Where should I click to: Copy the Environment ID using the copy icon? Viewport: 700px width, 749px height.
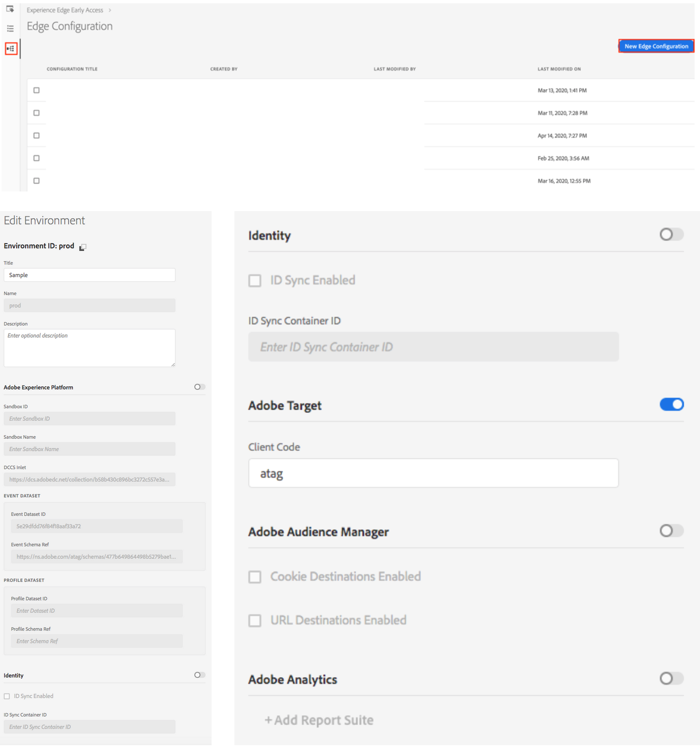tap(83, 247)
